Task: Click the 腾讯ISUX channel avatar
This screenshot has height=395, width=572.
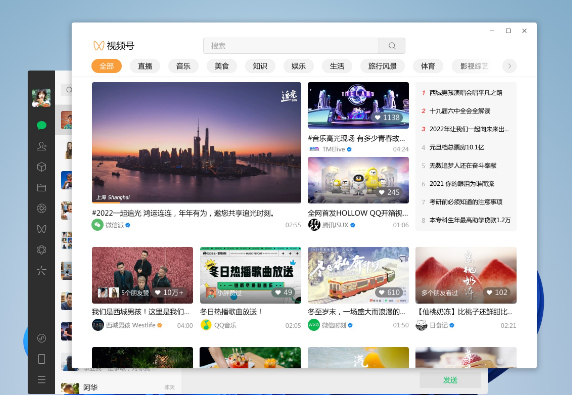Action: click(x=314, y=225)
